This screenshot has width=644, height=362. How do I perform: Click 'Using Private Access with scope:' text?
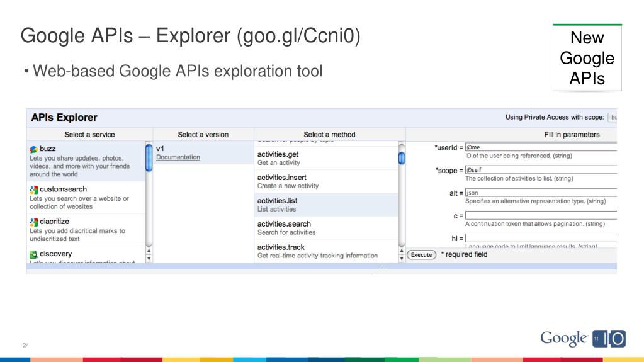(555, 117)
